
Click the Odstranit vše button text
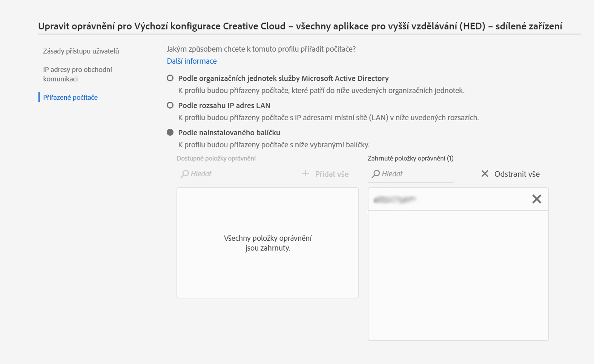pyautogui.click(x=517, y=174)
